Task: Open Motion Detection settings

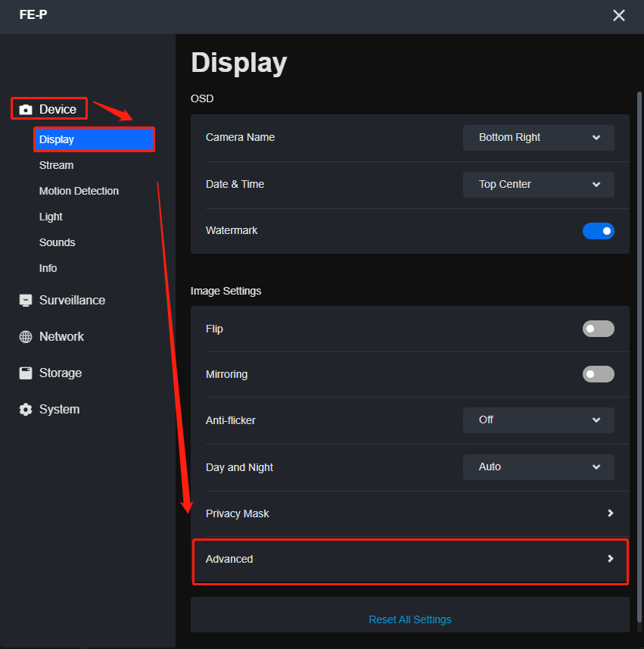Action: click(x=79, y=191)
